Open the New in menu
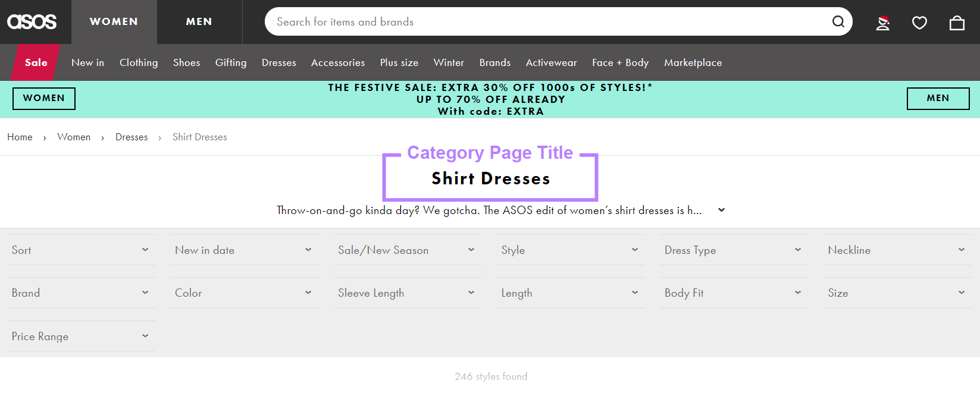The height and width of the screenshot is (396, 980). [x=87, y=62]
